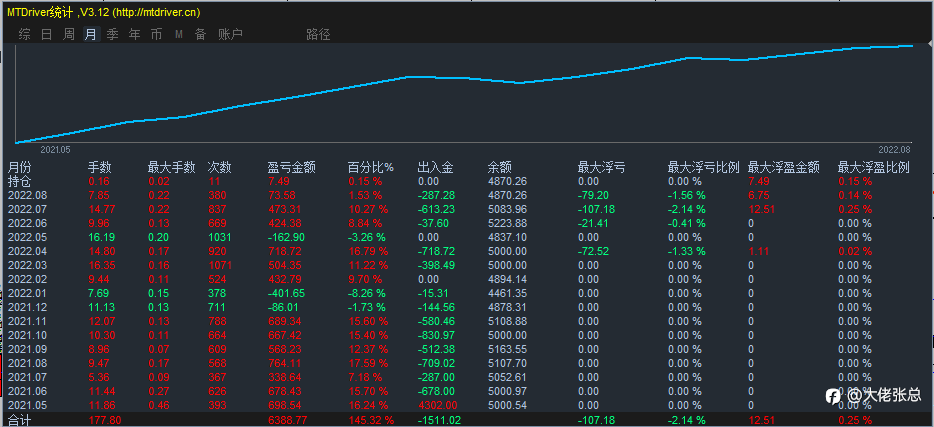
Task: Click the M tab
Action: (x=179, y=35)
